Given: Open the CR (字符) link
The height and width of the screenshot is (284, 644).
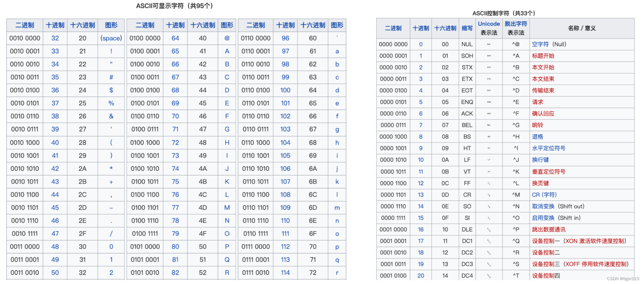Looking at the screenshot, I should pos(544,195).
